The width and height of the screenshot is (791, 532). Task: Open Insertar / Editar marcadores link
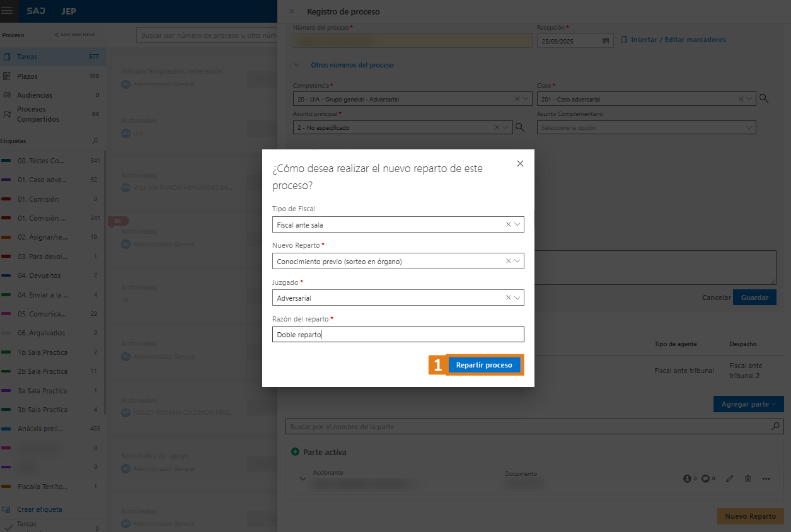[x=678, y=40]
